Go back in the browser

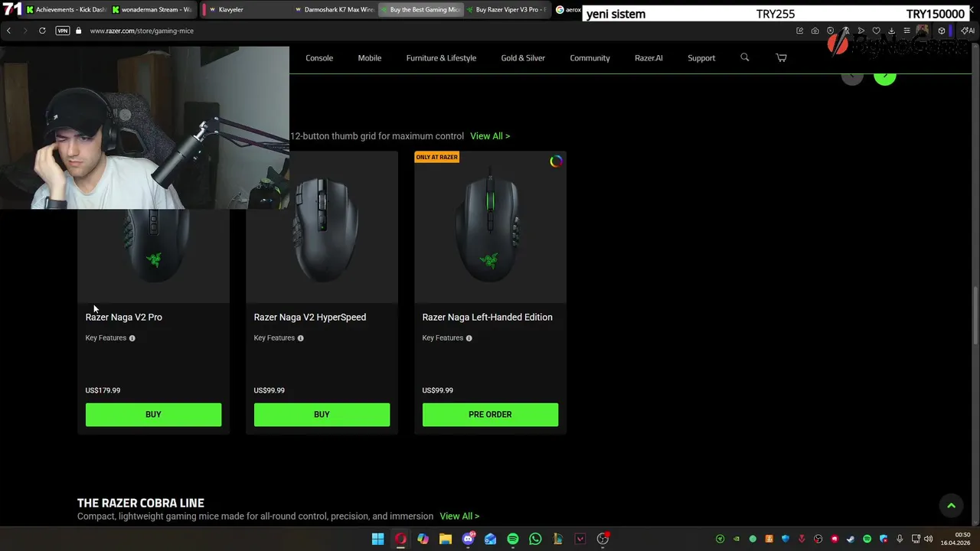point(8,31)
